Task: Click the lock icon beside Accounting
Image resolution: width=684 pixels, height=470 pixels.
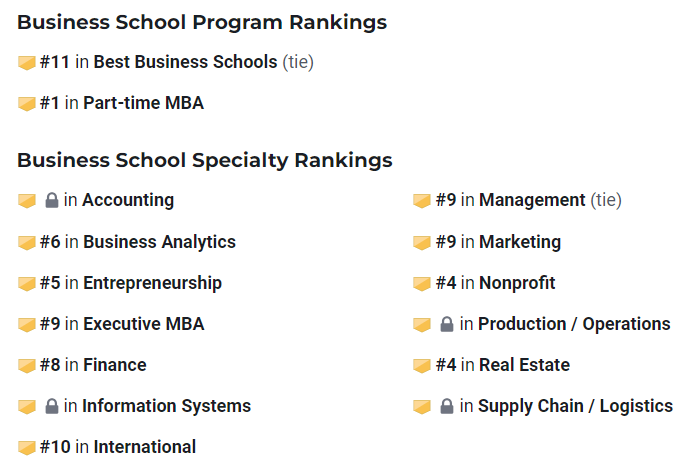Action: 52,201
